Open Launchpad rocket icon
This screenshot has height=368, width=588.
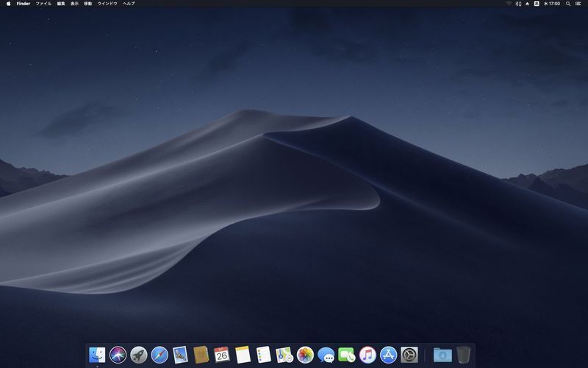[138, 355]
